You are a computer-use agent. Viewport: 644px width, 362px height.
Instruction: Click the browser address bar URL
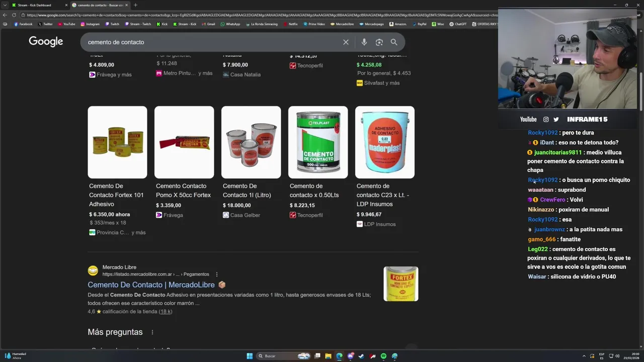[262, 15]
